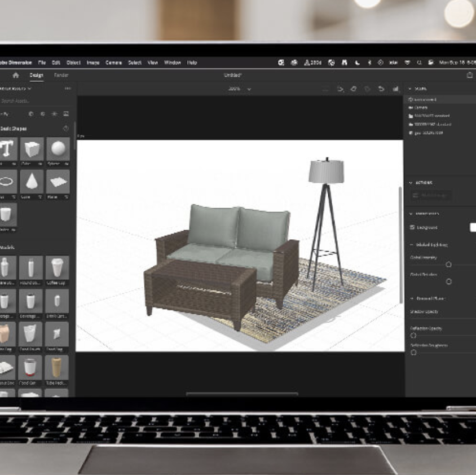Image resolution: width=476 pixels, height=475 pixels.
Task: Select the Coffee Cup model thumbnail
Action: (57, 267)
